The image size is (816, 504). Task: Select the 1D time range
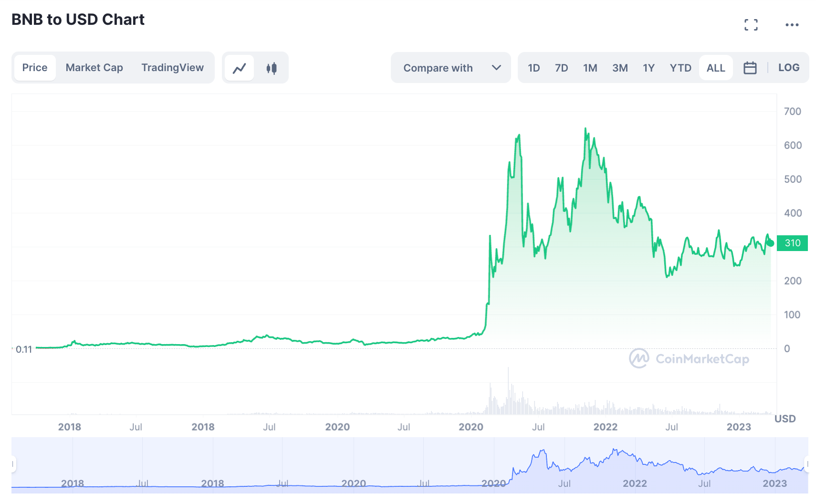click(534, 68)
